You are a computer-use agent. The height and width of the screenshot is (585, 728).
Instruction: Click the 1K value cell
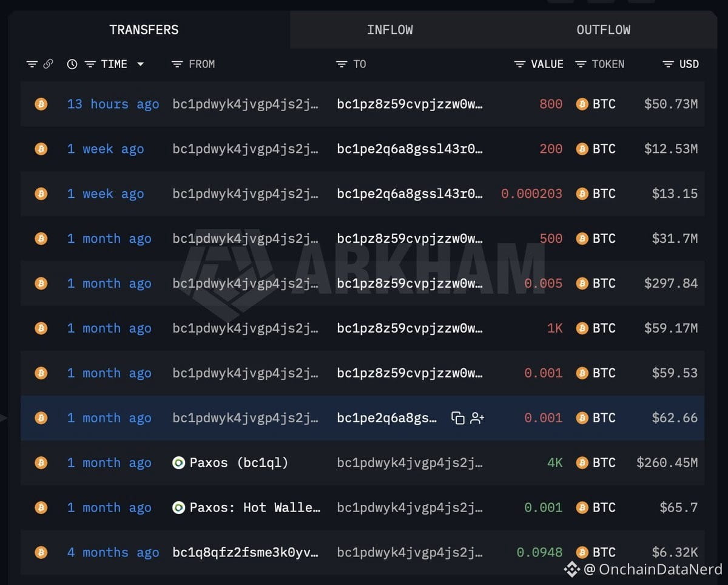(554, 328)
